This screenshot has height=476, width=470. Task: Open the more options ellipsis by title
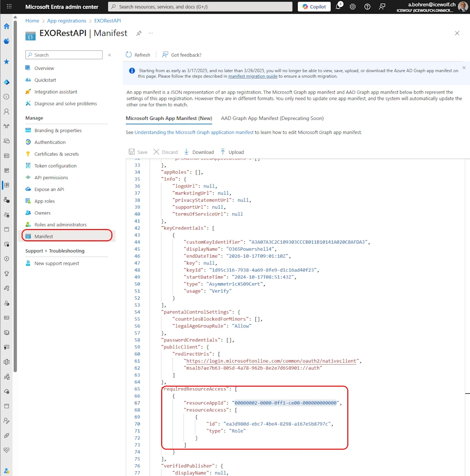coord(151,33)
